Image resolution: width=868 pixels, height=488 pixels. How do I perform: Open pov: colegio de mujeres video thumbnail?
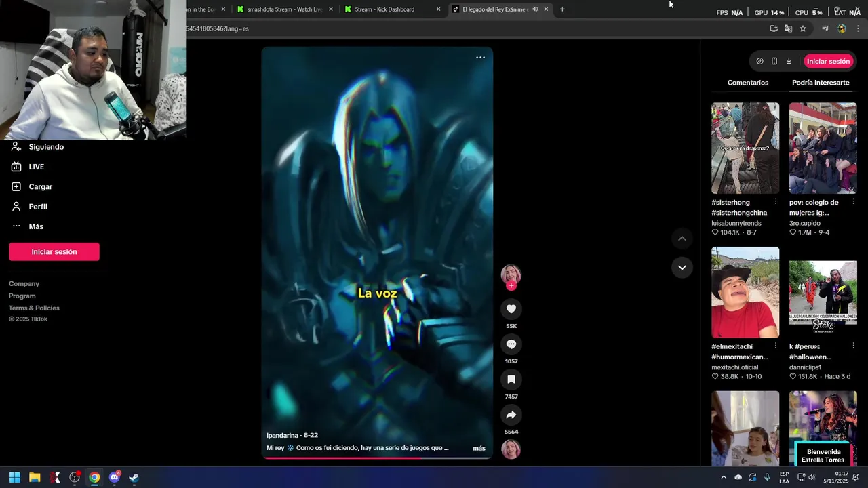click(x=823, y=148)
